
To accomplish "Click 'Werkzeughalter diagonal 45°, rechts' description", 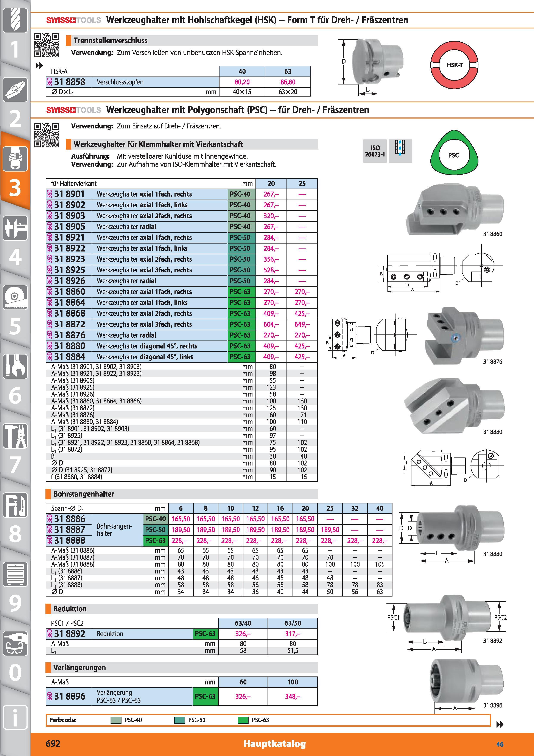I will (147, 346).
